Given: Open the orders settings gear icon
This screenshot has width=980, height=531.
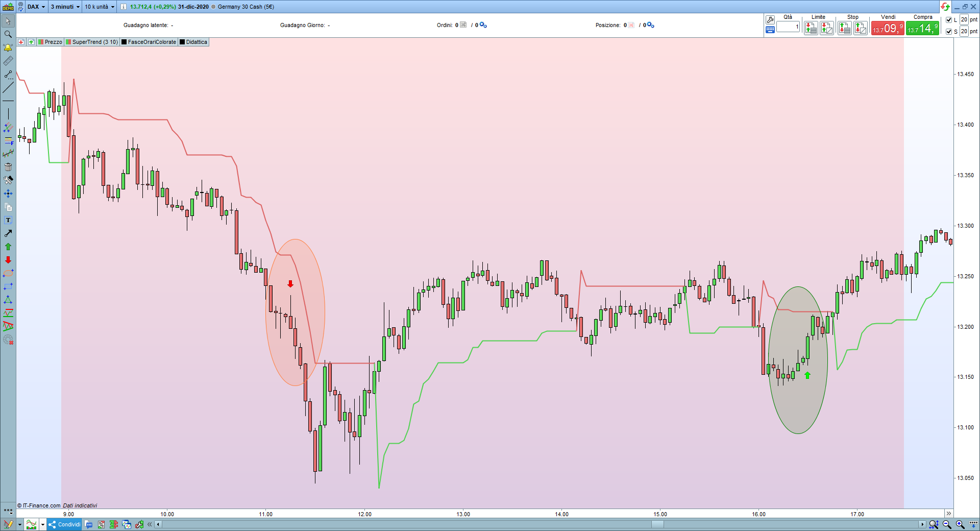Looking at the screenshot, I should tap(483, 25).
